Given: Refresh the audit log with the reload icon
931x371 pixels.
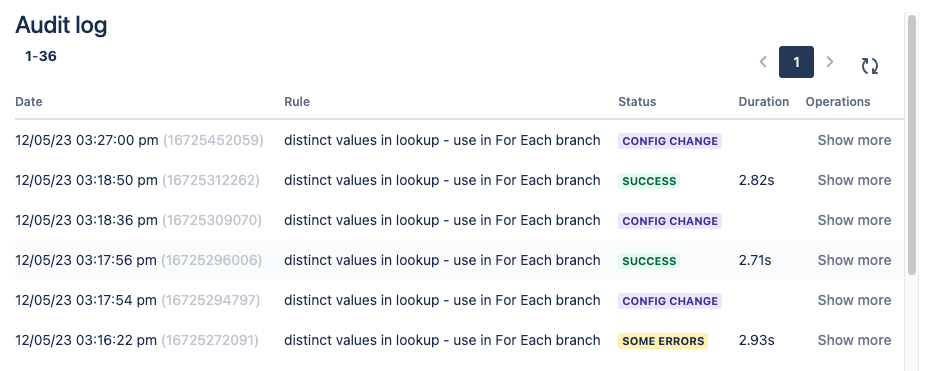Looking at the screenshot, I should tap(870, 65).
